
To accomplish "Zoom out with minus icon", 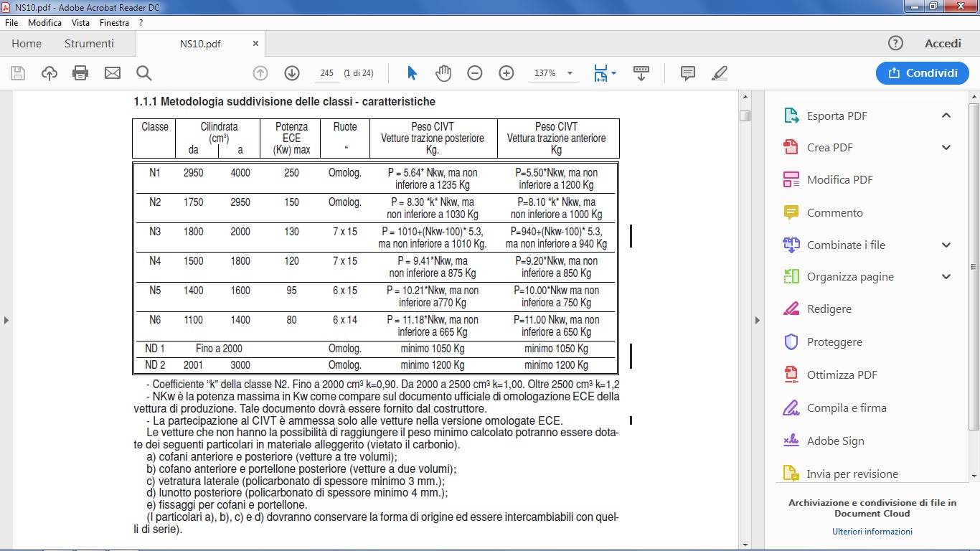I will pos(475,73).
